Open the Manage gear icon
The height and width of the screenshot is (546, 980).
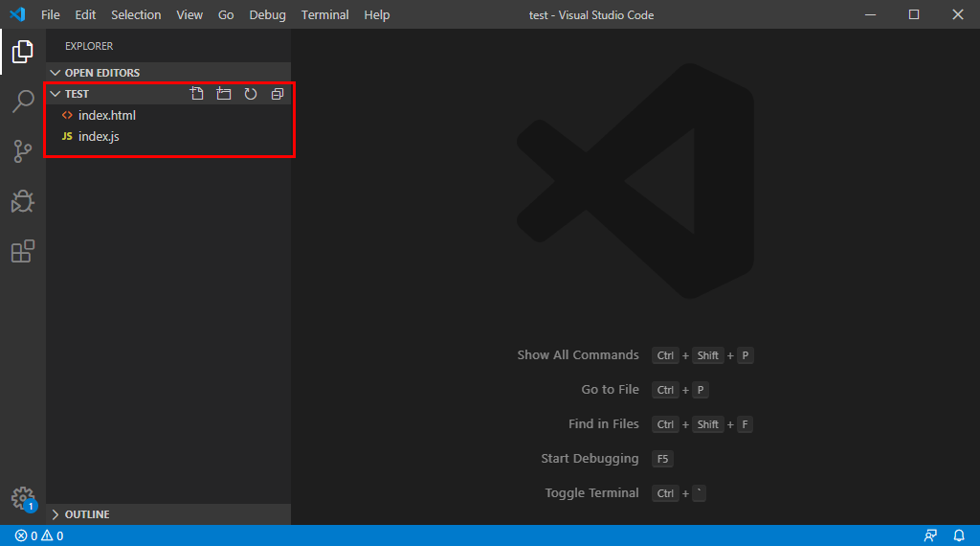(23, 498)
